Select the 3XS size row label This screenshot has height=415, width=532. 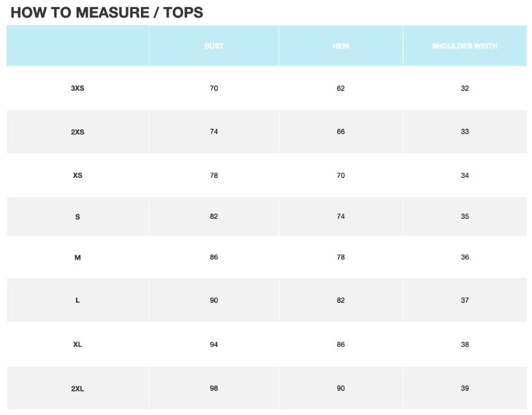pos(77,88)
